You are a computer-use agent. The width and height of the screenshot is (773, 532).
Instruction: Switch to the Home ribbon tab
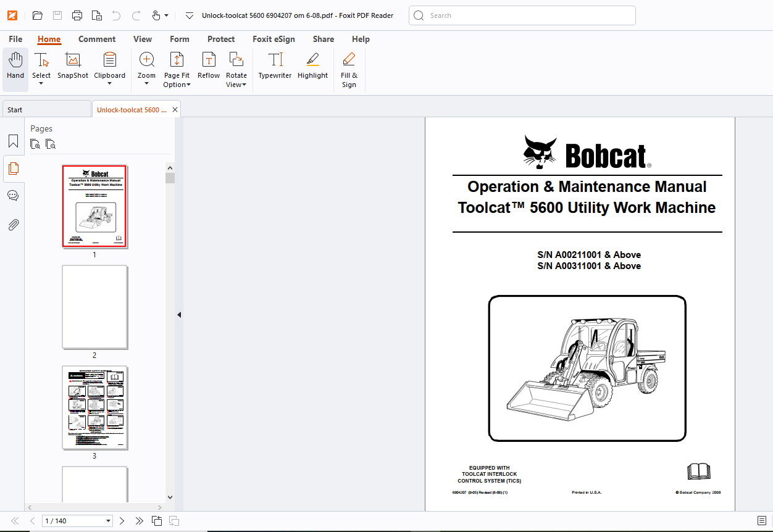coord(49,39)
